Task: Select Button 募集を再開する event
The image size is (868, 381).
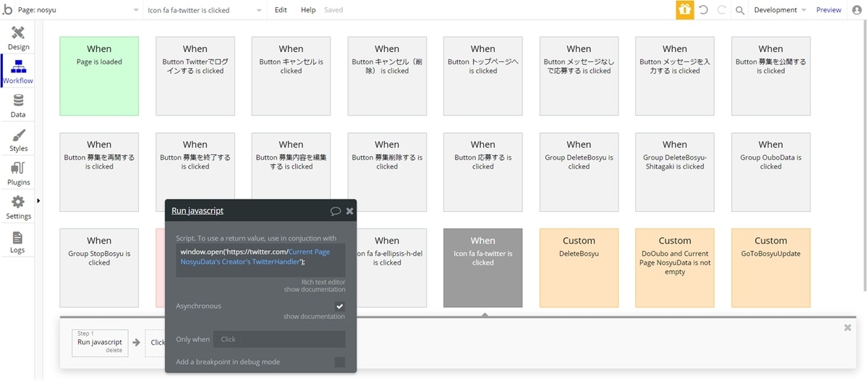Action: click(x=99, y=172)
